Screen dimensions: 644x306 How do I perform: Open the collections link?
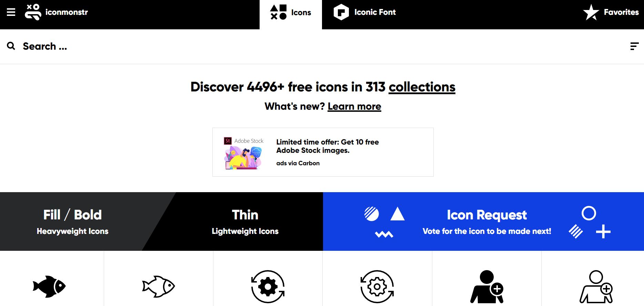tap(422, 87)
